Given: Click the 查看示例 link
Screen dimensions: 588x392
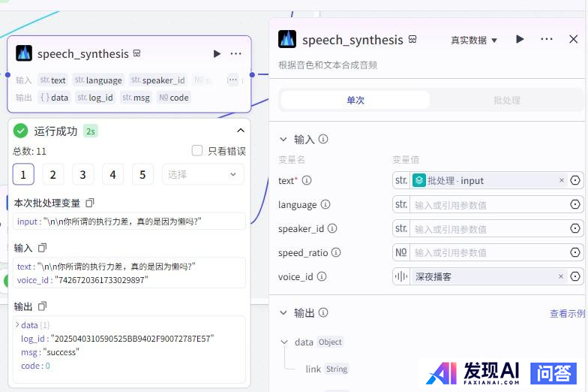Looking at the screenshot, I should (567, 314).
